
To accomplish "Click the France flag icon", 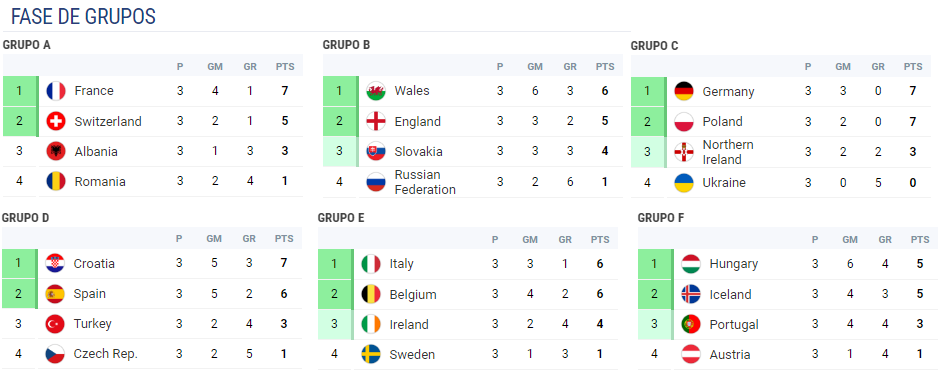I will pyautogui.click(x=56, y=91).
